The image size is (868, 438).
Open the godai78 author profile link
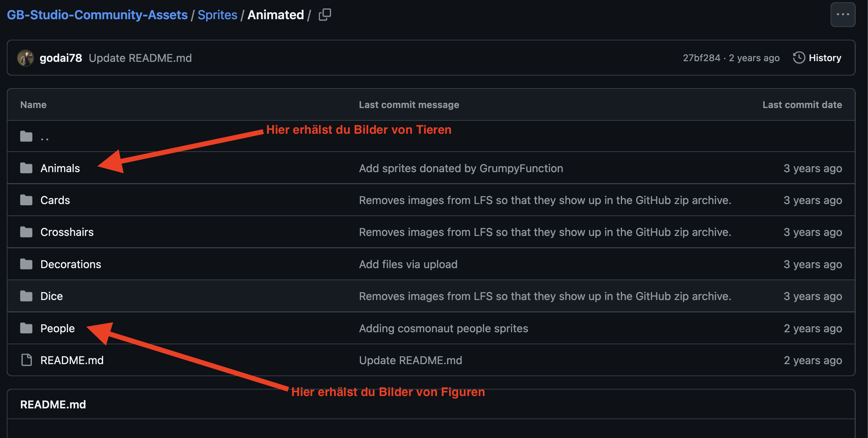coord(61,58)
